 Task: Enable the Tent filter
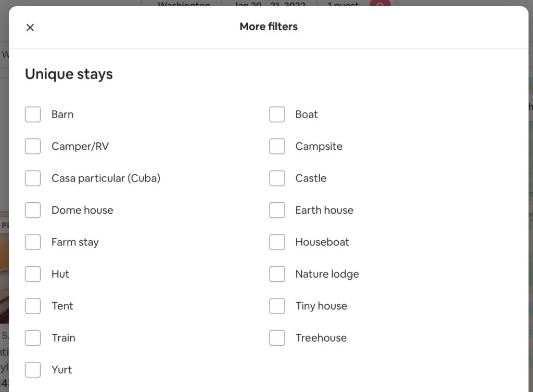[x=33, y=306]
